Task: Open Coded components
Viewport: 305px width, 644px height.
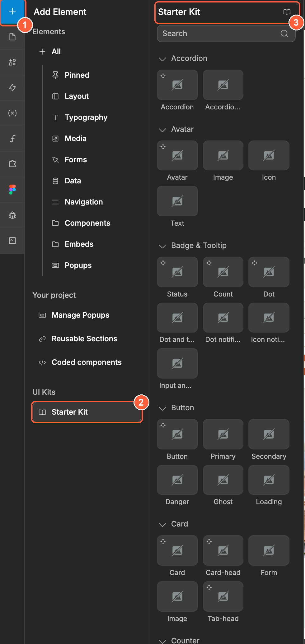Action: (x=80, y=362)
